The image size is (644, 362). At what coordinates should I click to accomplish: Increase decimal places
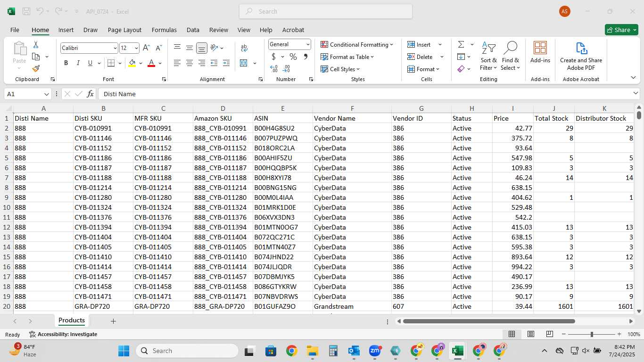pos(274,69)
